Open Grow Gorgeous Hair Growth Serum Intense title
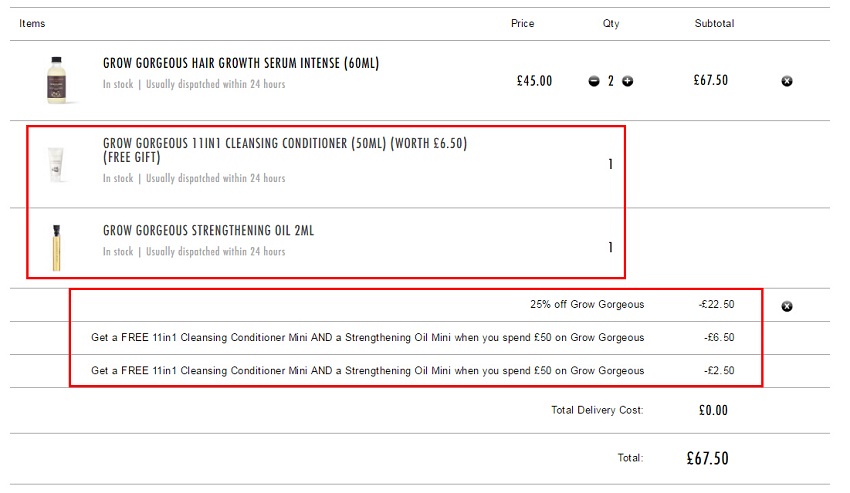 click(241, 63)
